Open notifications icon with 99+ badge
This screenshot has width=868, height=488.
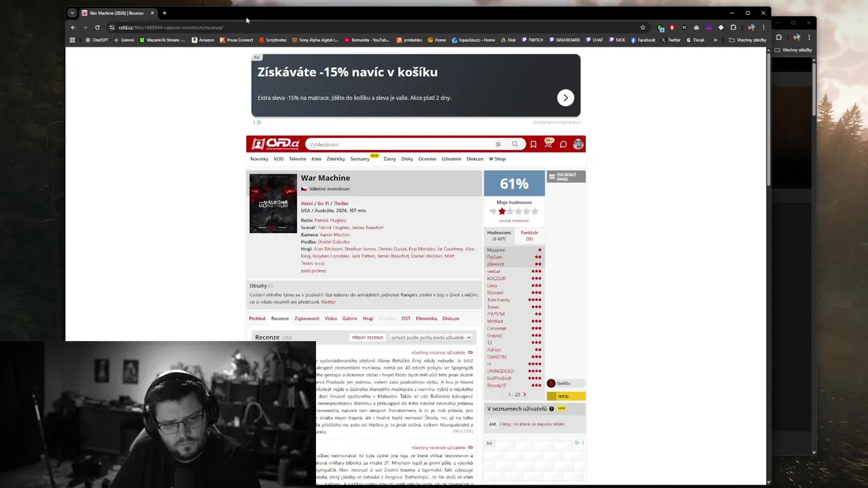(x=548, y=144)
